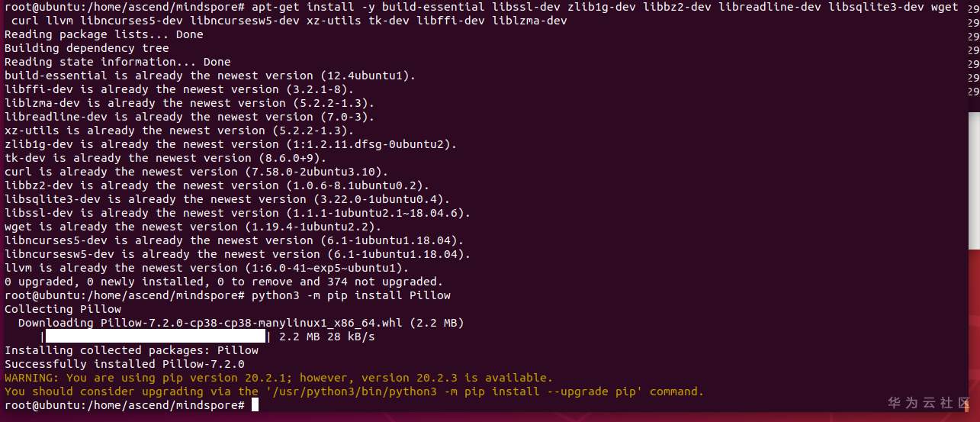Image resolution: width=980 pixels, height=422 pixels.
Task: Click the curl already newest version line
Action: pos(196,172)
